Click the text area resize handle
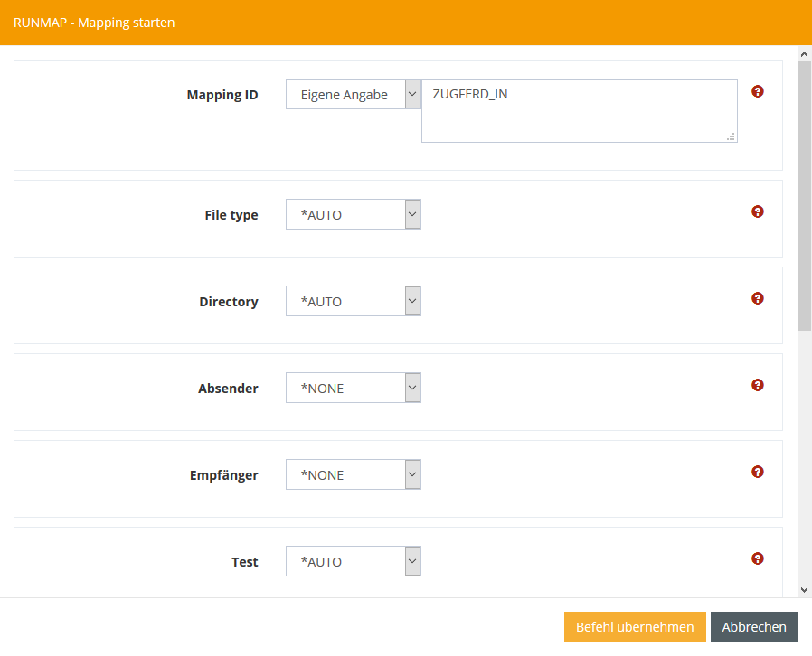812x656 pixels. [x=731, y=136]
